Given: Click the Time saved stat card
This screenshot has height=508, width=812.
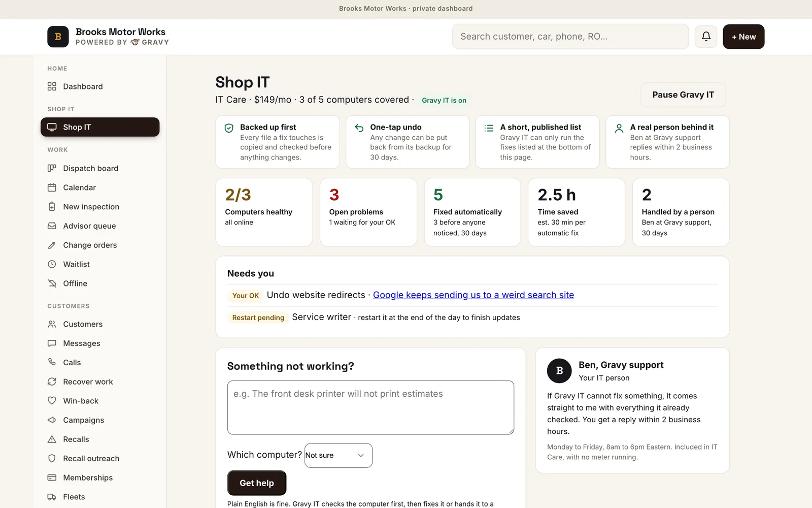Looking at the screenshot, I should 577,212.
